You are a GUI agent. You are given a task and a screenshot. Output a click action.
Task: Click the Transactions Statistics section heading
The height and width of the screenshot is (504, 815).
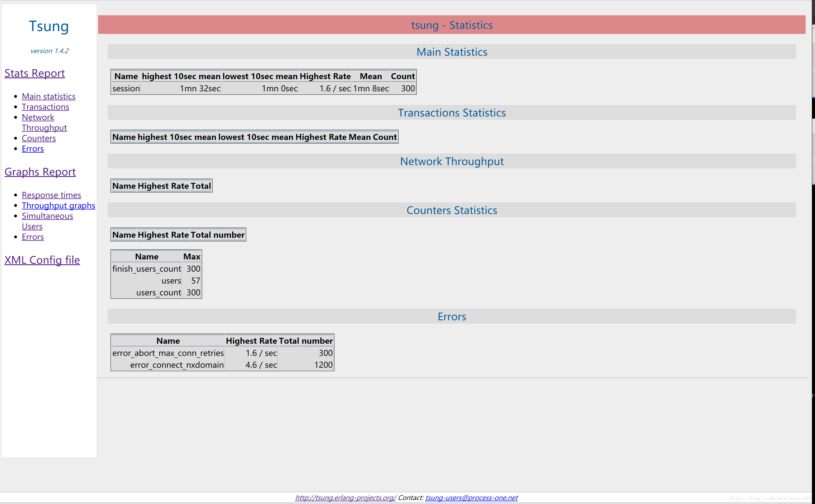point(452,113)
